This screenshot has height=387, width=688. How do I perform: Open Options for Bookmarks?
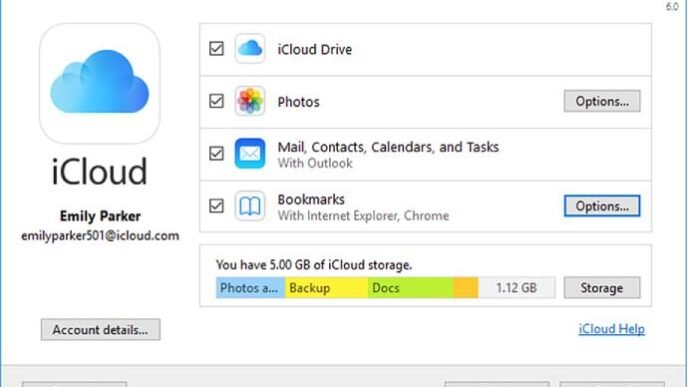tap(602, 206)
